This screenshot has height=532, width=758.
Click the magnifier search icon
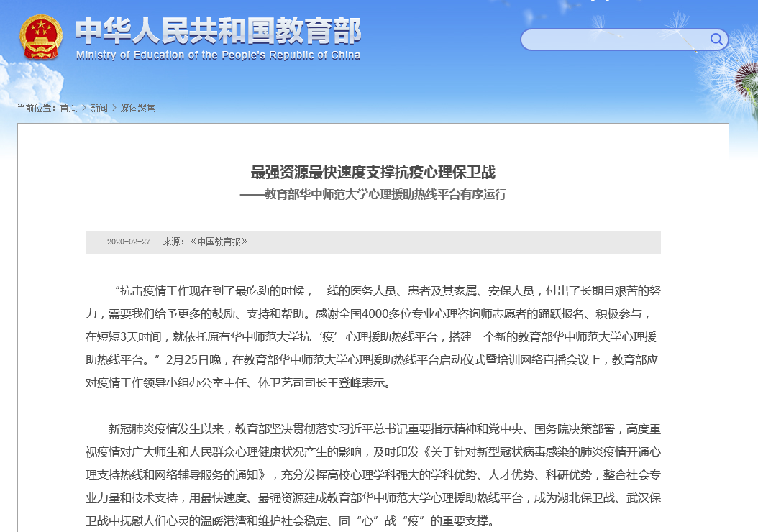coord(716,39)
